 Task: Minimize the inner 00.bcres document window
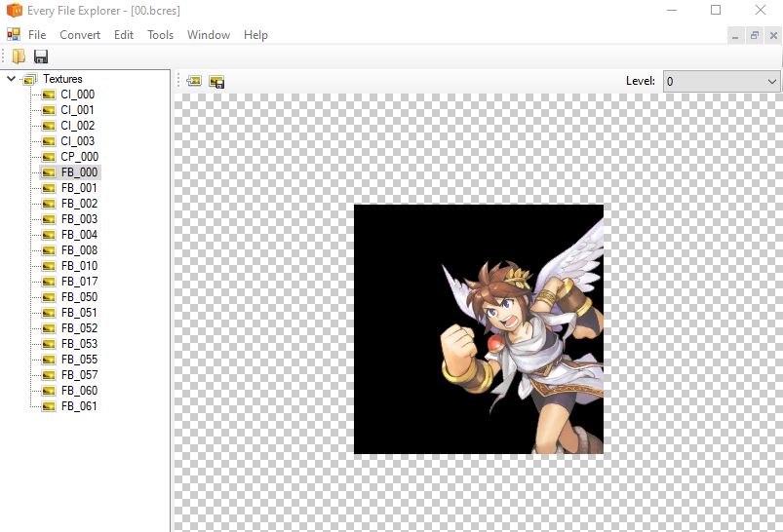[x=735, y=35]
